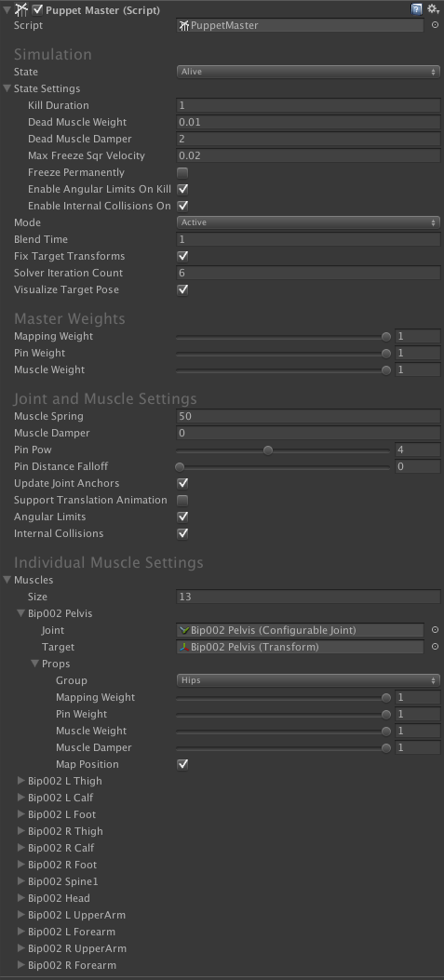The width and height of the screenshot is (444, 980).
Task: Disable the Puppet Master component checkbox
Action: (x=37, y=10)
